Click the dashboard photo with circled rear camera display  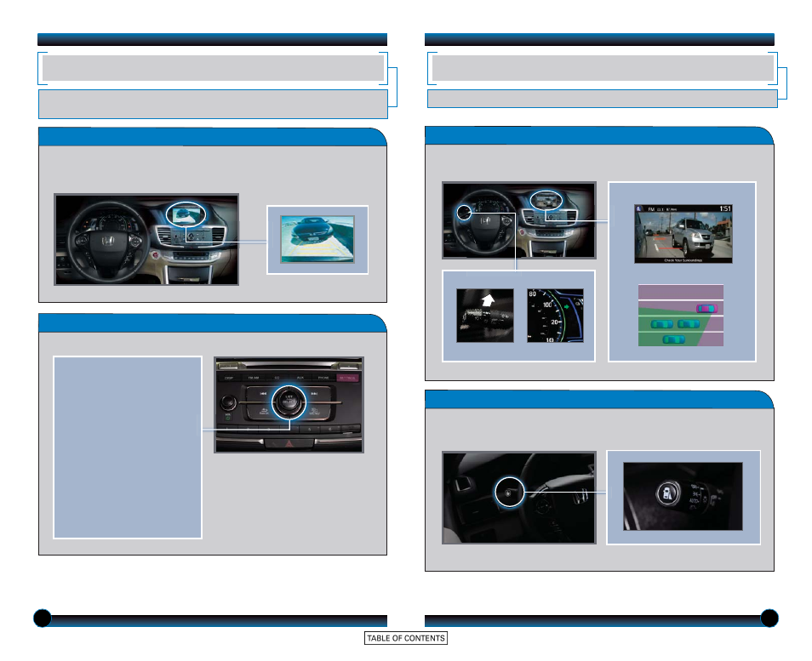(146, 240)
